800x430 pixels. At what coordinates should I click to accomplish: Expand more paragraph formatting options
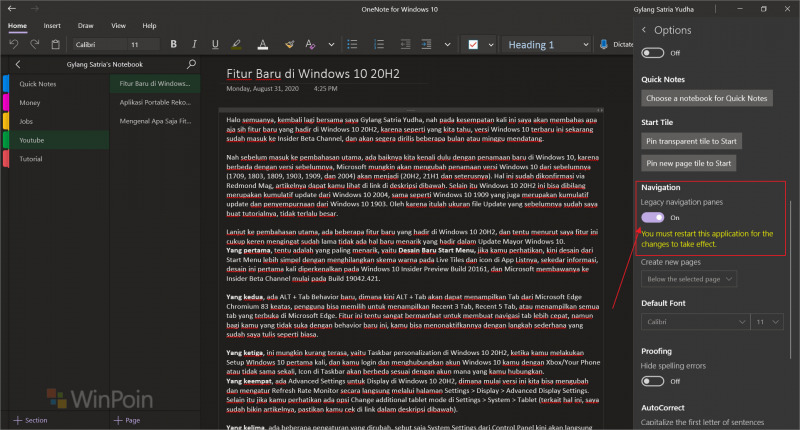click(447, 44)
